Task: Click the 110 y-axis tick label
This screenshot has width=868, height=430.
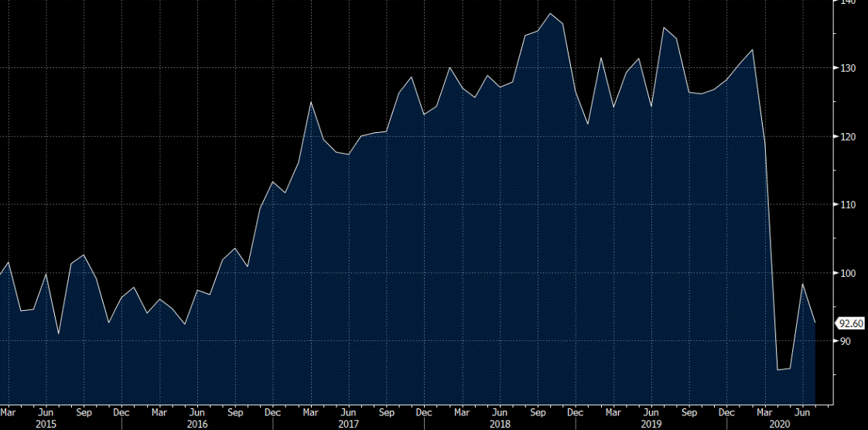Action: coord(849,205)
